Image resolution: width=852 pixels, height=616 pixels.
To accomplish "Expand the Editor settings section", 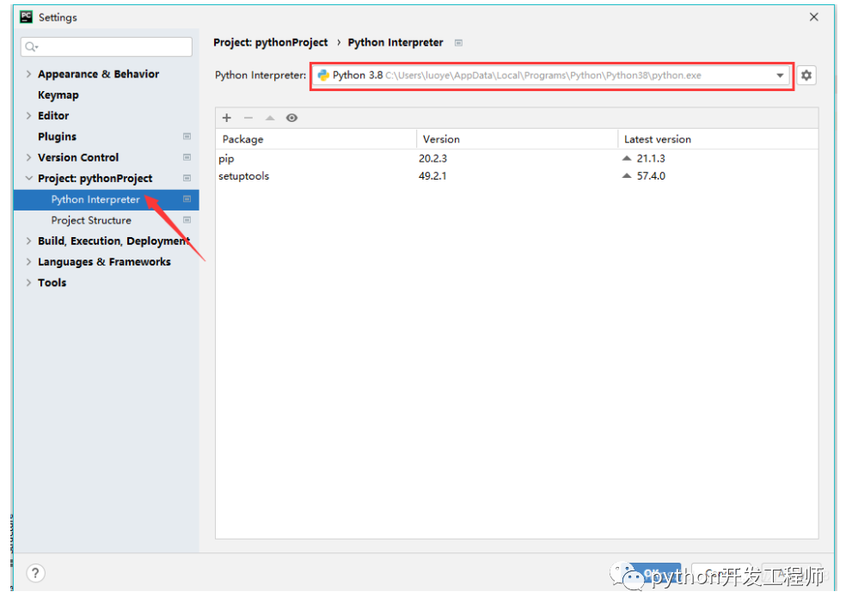I will point(29,116).
